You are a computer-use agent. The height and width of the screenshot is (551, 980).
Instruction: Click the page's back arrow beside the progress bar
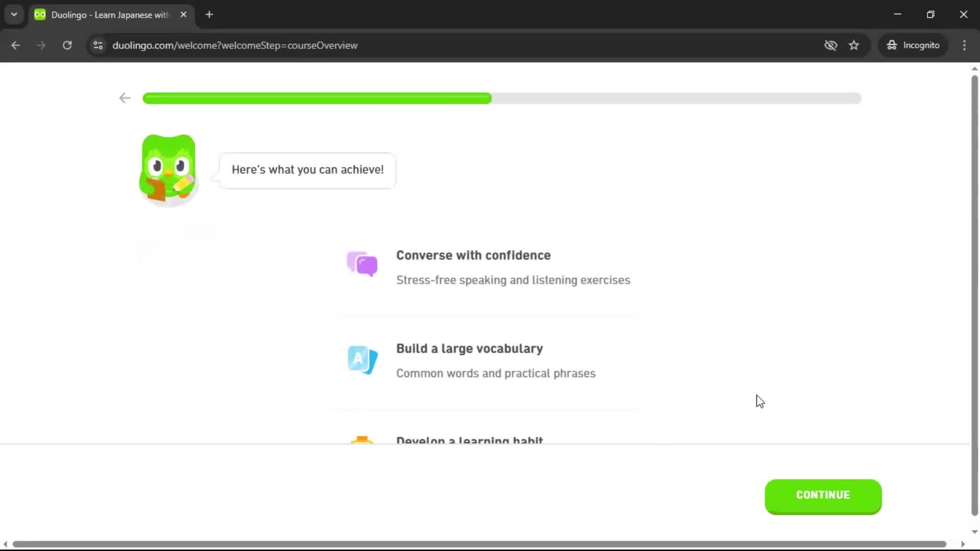tap(125, 98)
